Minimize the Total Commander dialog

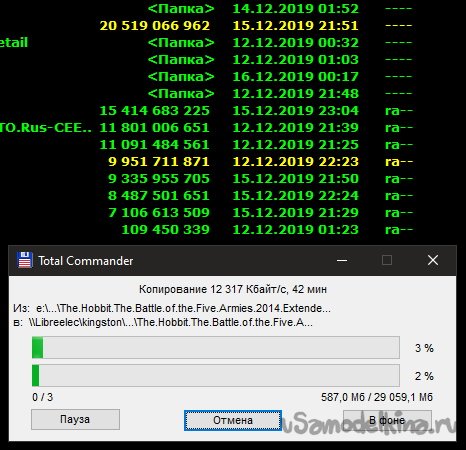342,260
